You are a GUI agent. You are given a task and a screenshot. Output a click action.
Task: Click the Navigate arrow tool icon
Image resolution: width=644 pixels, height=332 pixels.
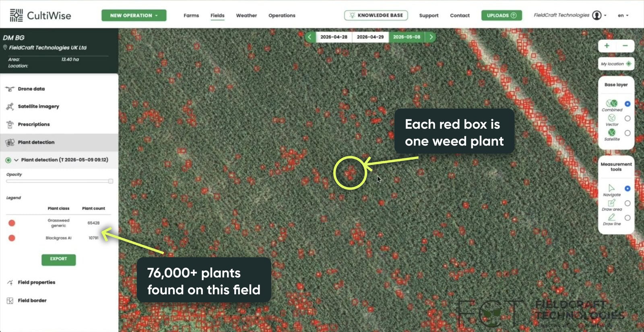[x=611, y=188]
